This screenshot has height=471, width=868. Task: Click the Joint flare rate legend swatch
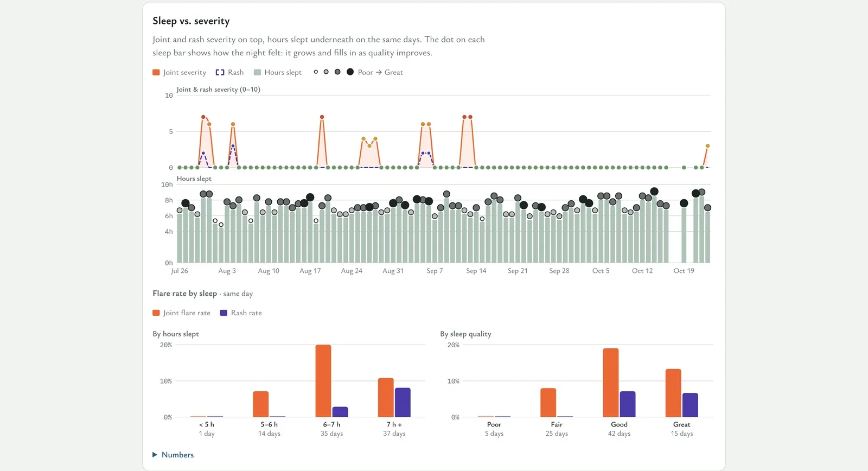(x=156, y=313)
